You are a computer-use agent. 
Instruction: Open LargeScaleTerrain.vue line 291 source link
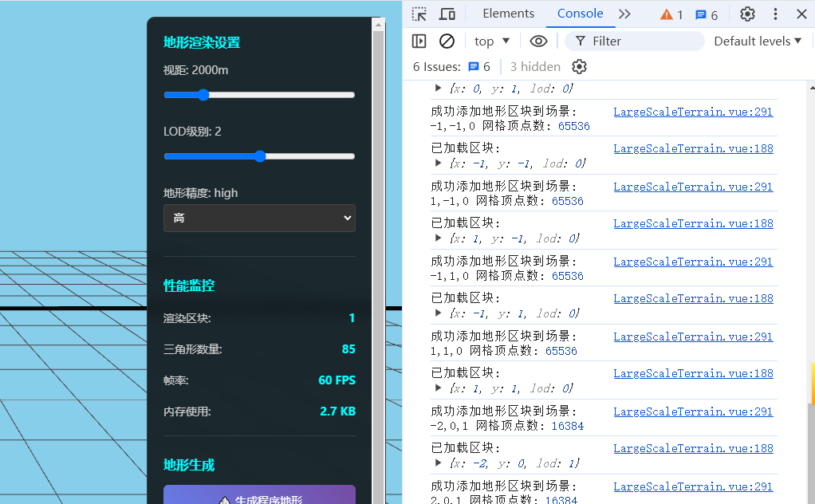click(x=693, y=112)
